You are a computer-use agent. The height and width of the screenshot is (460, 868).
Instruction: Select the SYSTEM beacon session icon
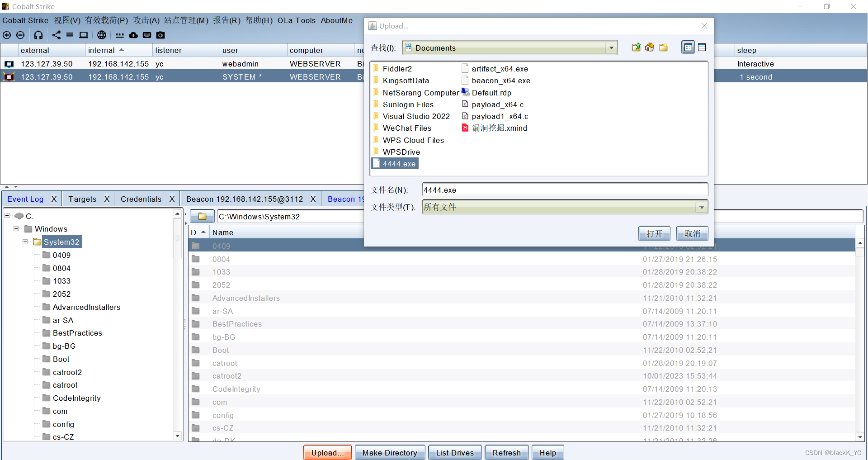[x=9, y=77]
